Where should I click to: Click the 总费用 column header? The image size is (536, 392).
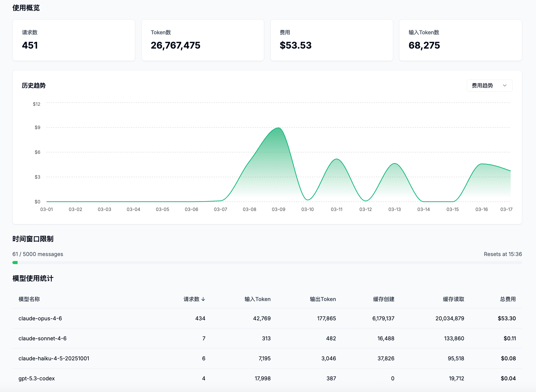[508, 299]
